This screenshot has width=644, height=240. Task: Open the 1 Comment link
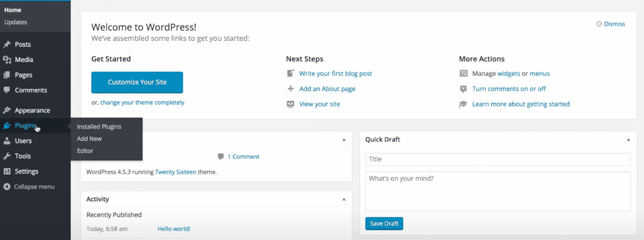click(x=243, y=156)
